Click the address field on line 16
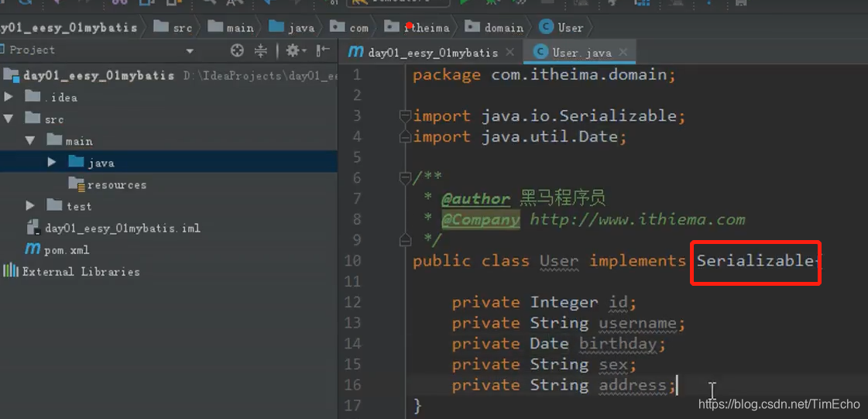 pyautogui.click(x=632, y=385)
